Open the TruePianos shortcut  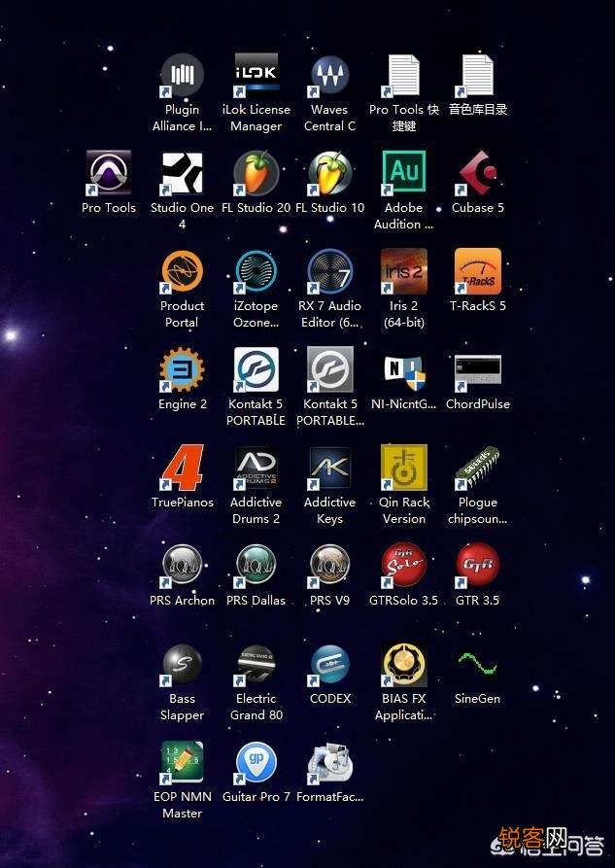pos(182,468)
